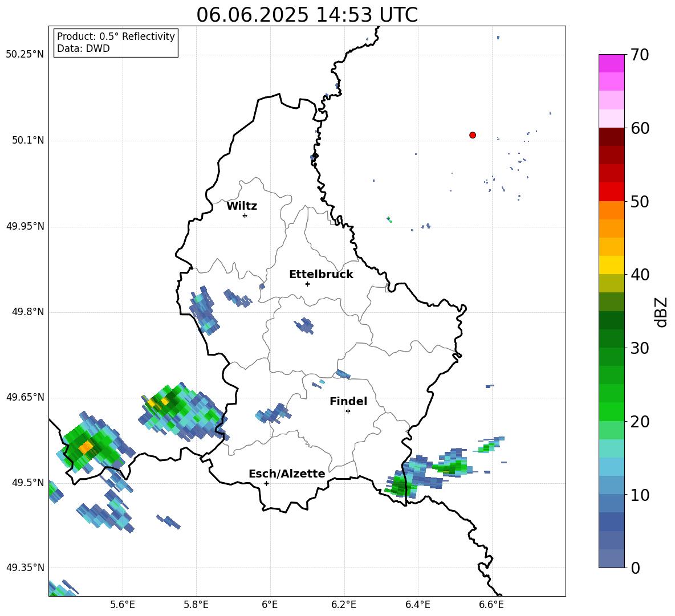Click the 50.1°N latitude label
This screenshot has height=616, width=675.
27,141
